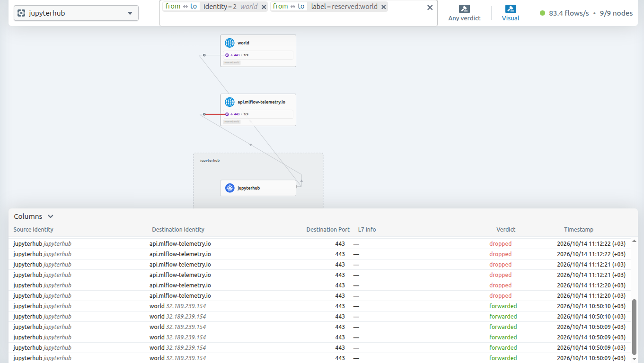The height and width of the screenshot is (363, 644).
Task: Click the globe icon on api.mlflow-telemetry.io card
Action: click(229, 102)
